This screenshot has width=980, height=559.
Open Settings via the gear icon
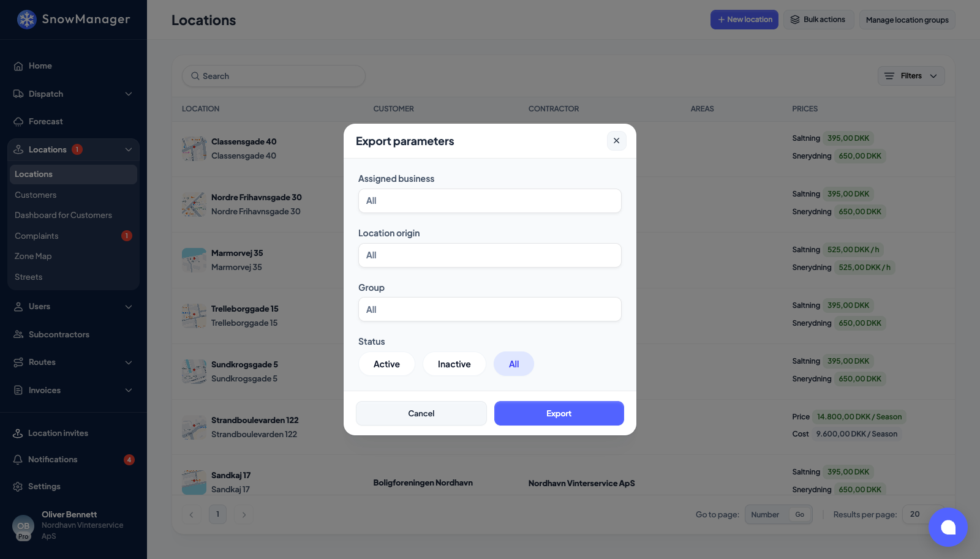pos(18,486)
